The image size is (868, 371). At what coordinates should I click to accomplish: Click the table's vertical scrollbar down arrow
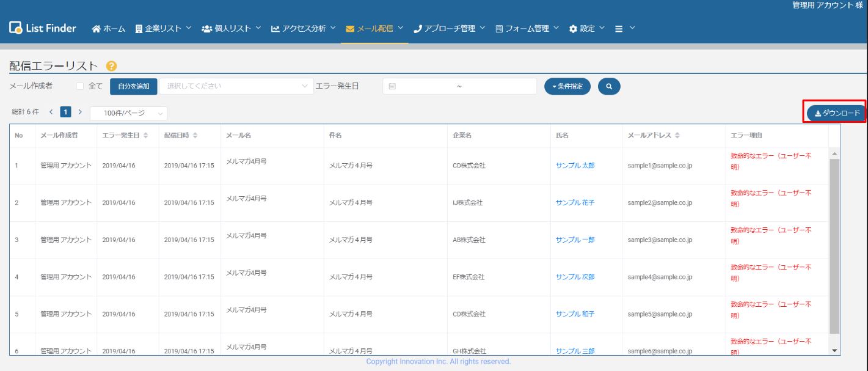[834, 350]
